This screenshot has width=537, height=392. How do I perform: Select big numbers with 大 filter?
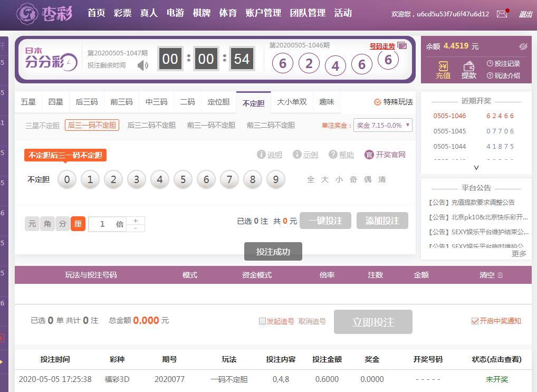(x=324, y=179)
